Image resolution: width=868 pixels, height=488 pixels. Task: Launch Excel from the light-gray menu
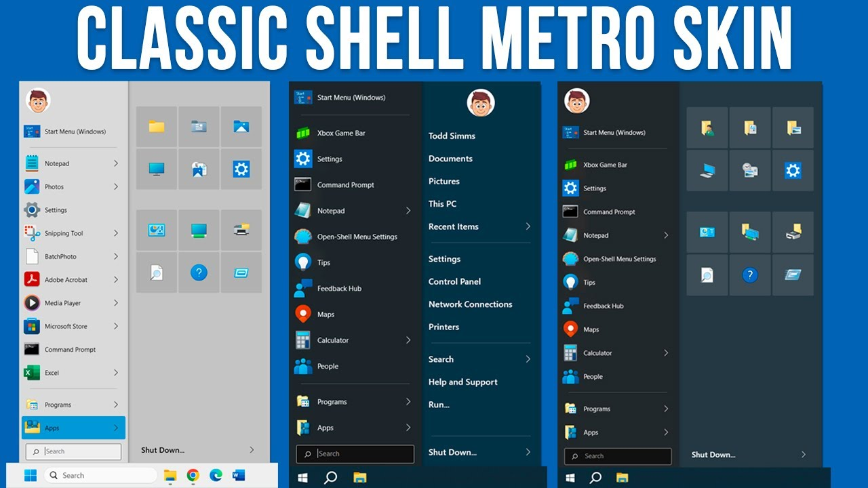[72, 373]
